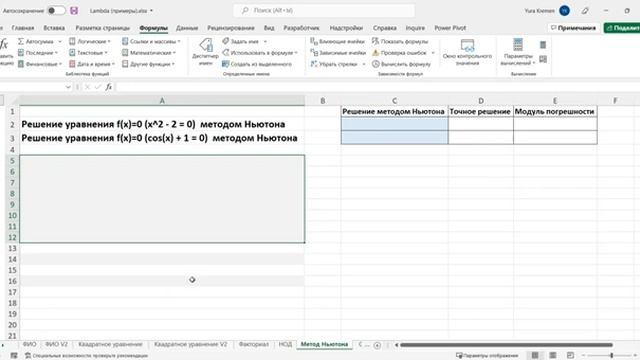Expand the Проверка ошибок dropdown arrow

click(433, 53)
